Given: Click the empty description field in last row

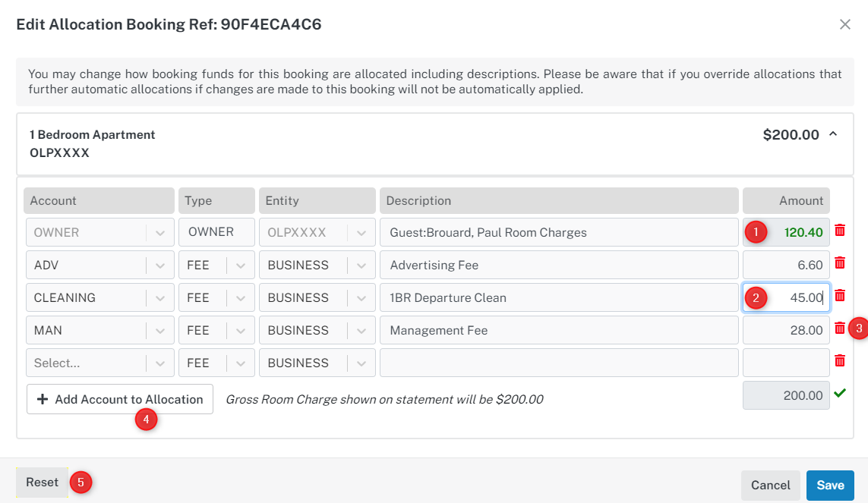Looking at the screenshot, I should pyautogui.click(x=559, y=363).
